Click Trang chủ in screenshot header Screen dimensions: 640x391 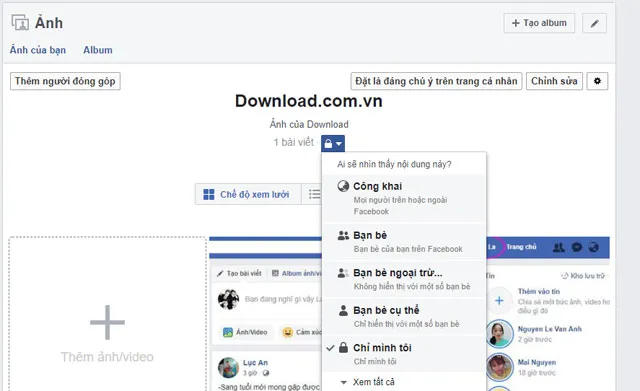tap(521, 247)
